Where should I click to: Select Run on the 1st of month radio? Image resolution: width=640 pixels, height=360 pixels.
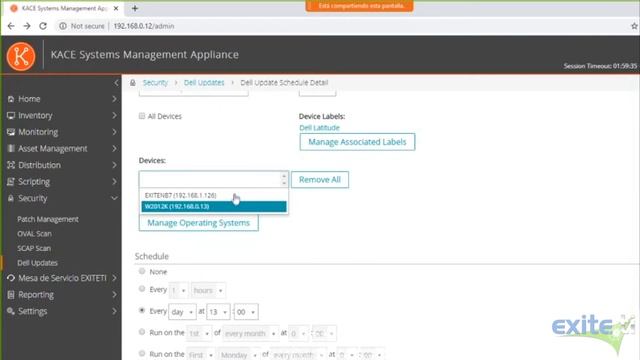(x=142, y=332)
